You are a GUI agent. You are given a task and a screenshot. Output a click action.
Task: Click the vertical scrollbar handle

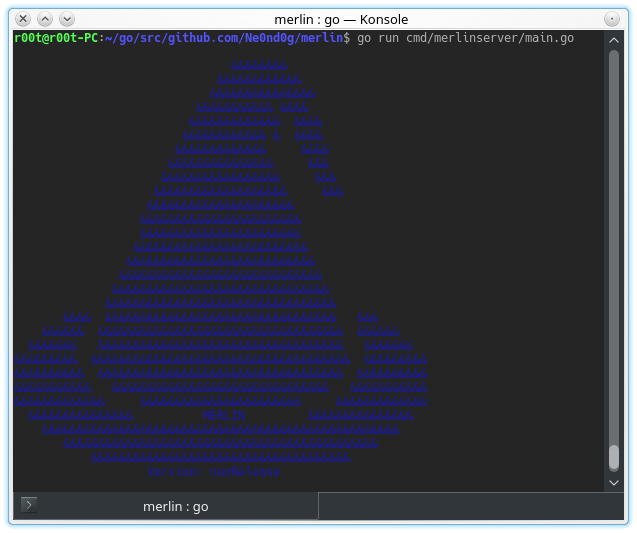click(614, 457)
